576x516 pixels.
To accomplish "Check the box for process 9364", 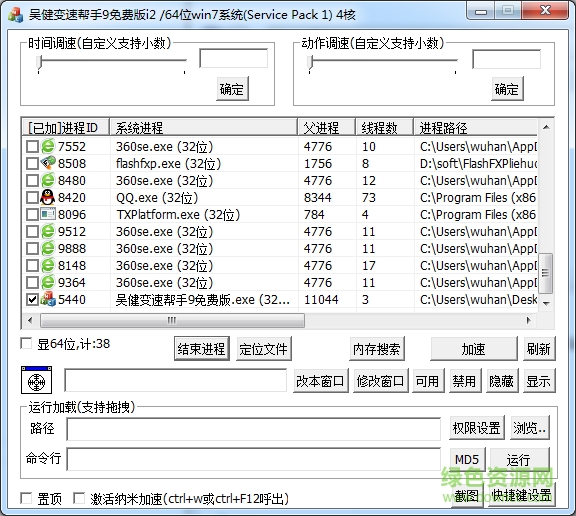I will [x=32, y=283].
